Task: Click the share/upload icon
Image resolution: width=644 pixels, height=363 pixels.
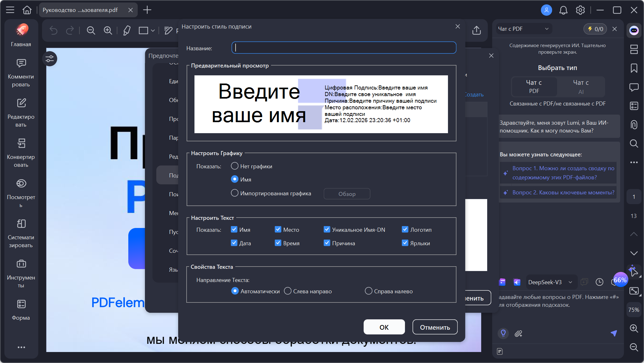Action: (x=476, y=30)
